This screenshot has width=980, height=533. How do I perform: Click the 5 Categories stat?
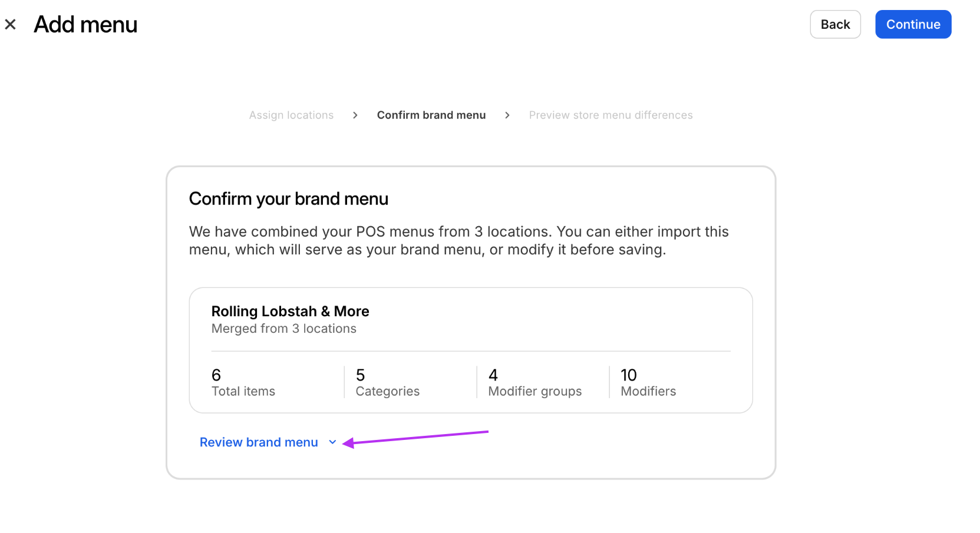(x=387, y=383)
